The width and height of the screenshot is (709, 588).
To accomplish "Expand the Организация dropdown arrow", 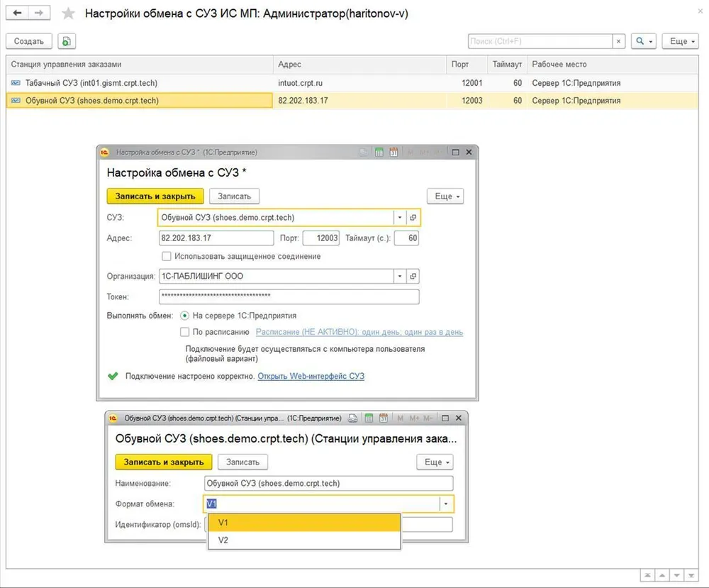I will 400,276.
